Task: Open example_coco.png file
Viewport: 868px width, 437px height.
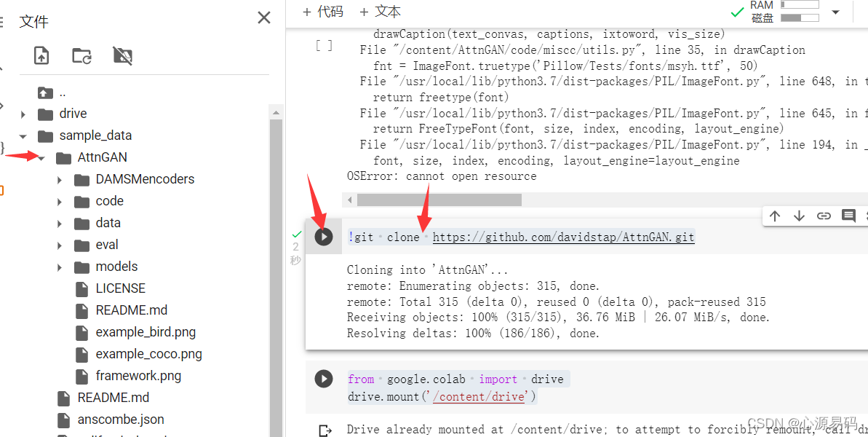Action: pyautogui.click(x=149, y=354)
